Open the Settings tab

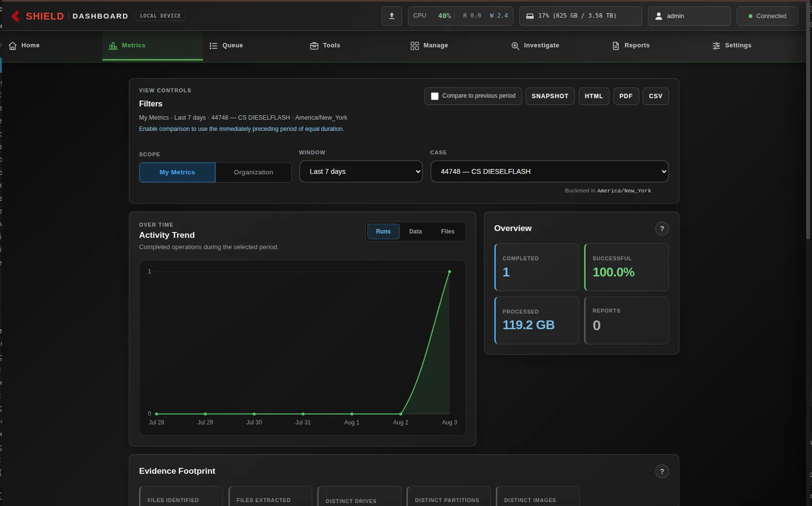[756, 46]
